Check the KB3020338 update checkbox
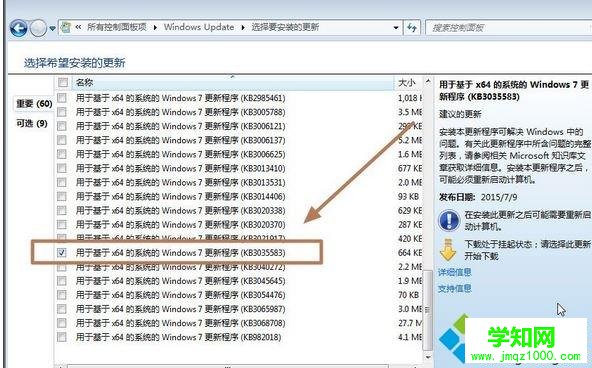592x368 pixels. pos(62,210)
